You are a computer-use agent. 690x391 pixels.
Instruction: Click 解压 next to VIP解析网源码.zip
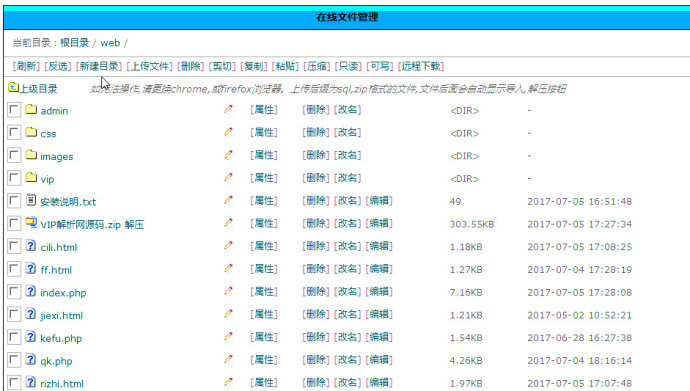pyautogui.click(x=134, y=225)
